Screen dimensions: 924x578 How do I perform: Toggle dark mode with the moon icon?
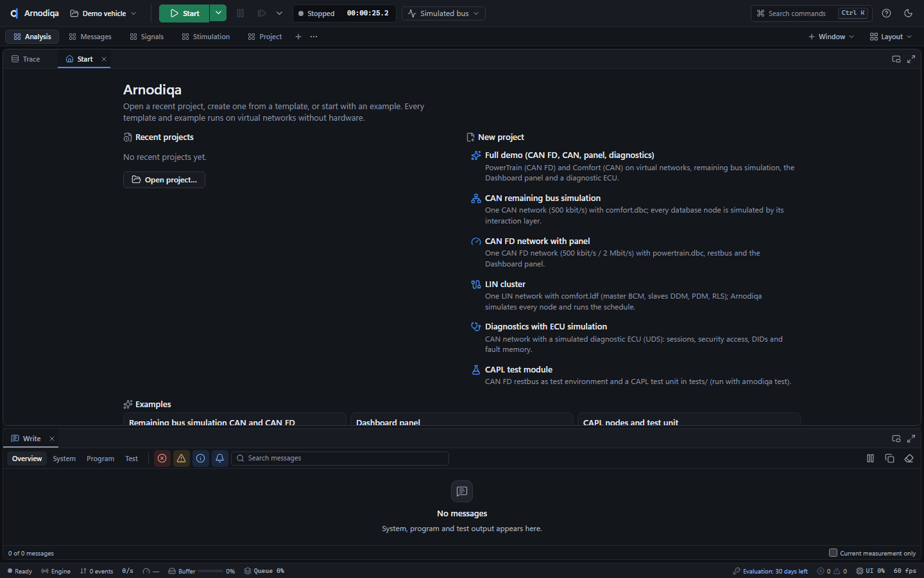click(908, 13)
